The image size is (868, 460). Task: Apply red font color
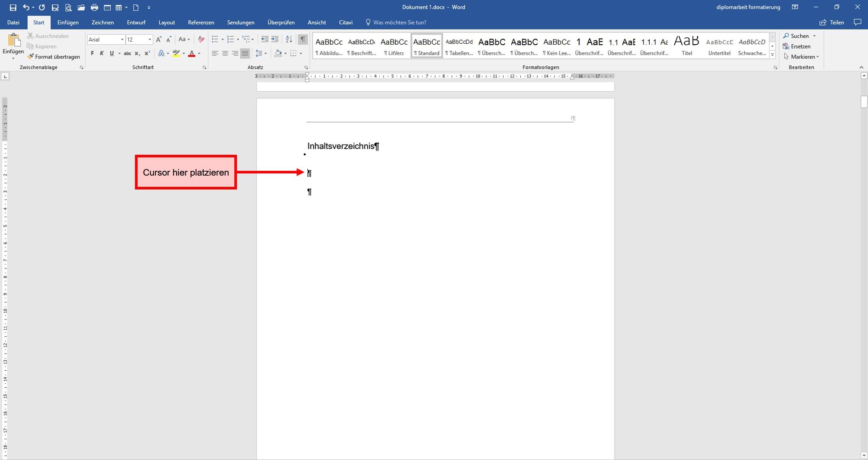point(192,53)
